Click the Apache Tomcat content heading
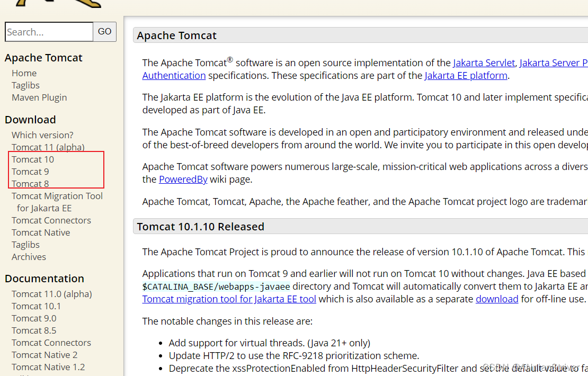This screenshot has width=588, height=376. 176,35
